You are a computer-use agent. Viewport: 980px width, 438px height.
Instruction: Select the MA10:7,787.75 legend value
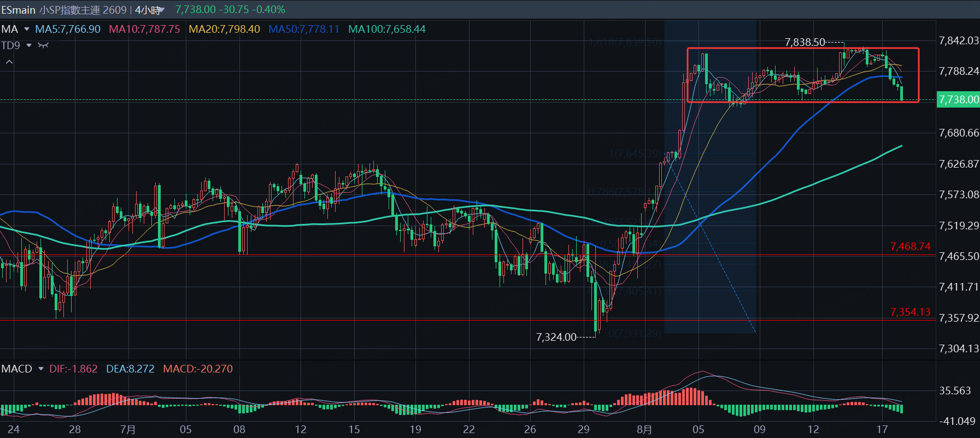(x=144, y=29)
